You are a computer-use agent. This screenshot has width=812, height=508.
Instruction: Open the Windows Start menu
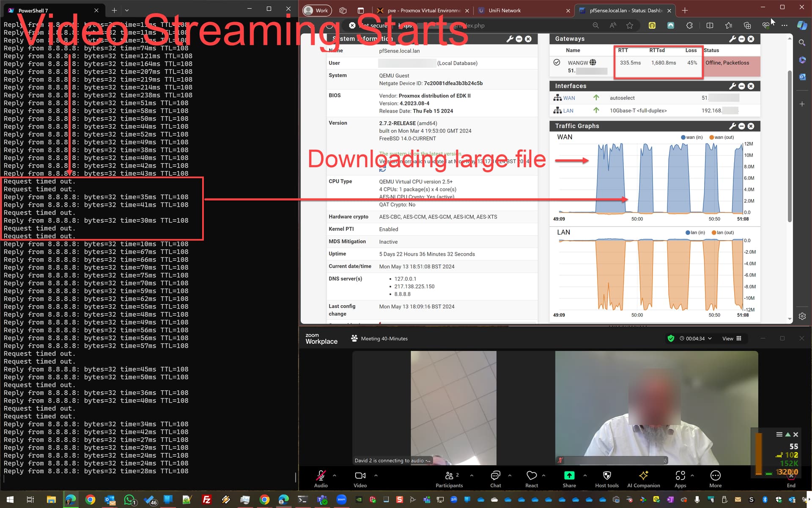point(10,500)
